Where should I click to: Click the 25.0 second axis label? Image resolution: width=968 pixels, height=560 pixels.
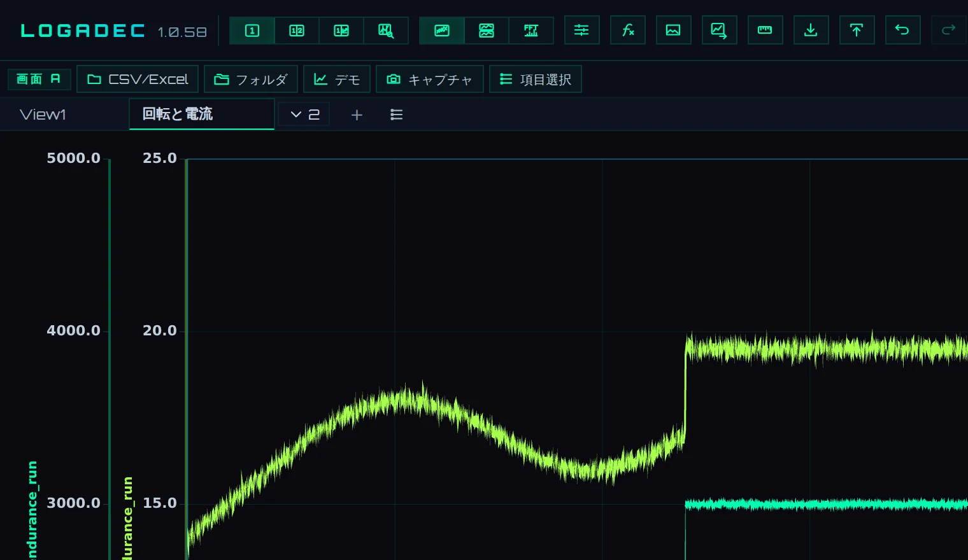(x=159, y=158)
